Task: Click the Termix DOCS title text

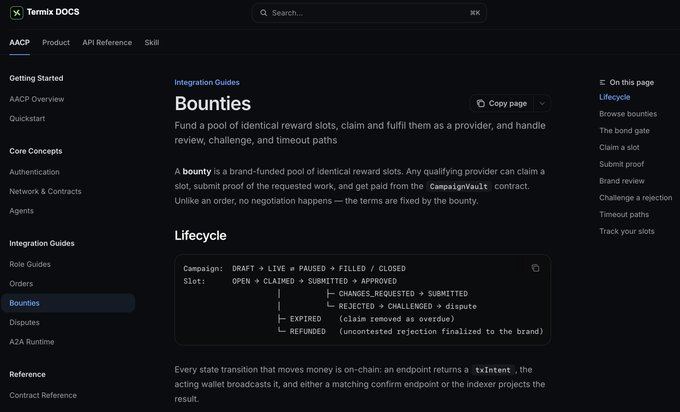Action: click(x=53, y=12)
